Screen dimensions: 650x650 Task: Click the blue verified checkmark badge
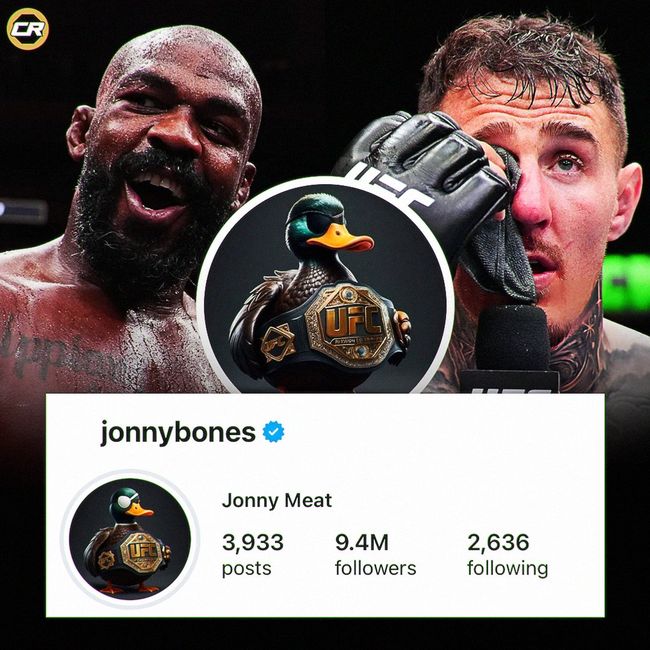click(274, 432)
